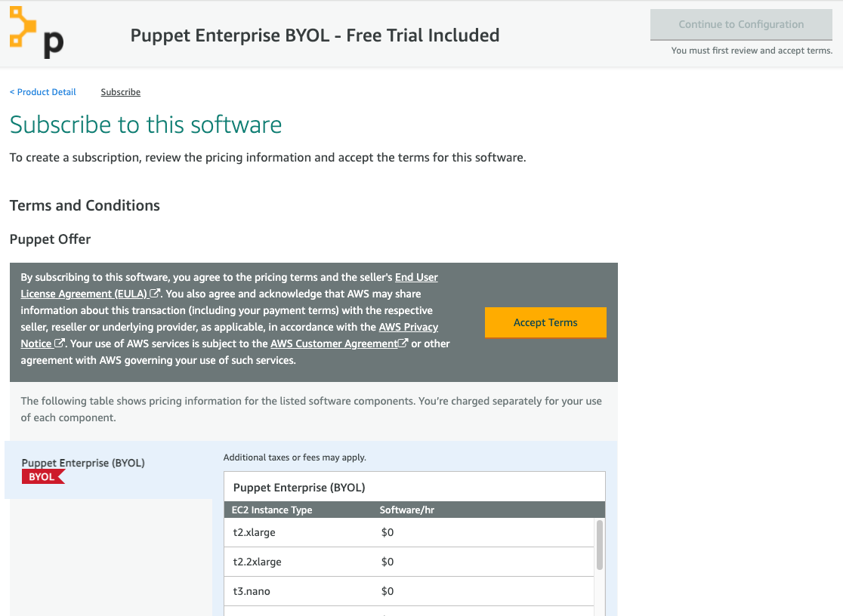Open the AWS Customer Agreement link
843x616 pixels.
pyautogui.click(x=334, y=343)
